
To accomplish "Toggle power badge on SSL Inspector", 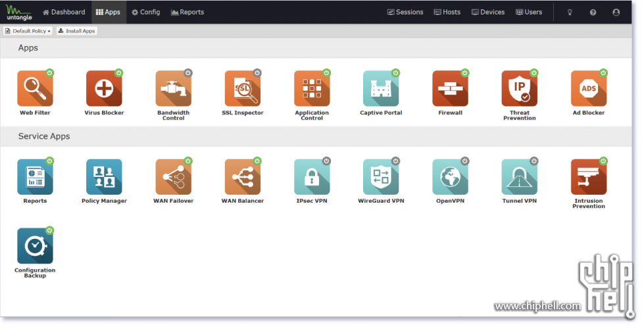I will point(257,72).
